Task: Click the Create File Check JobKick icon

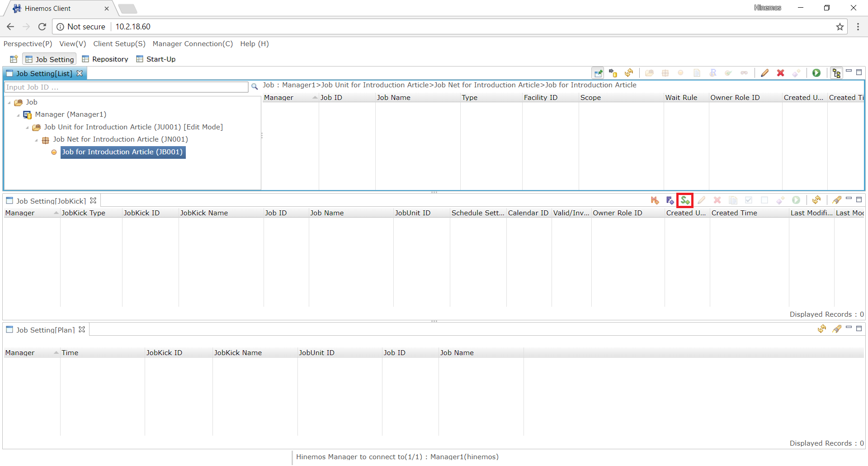Action: (670, 200)
